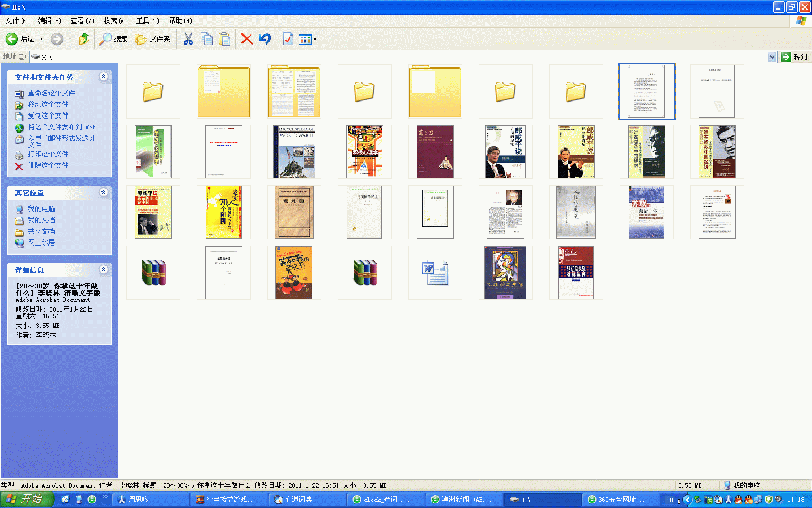Click the red X Delete icon
The width and height of the screenshot is (812, 508).
pos(246,39)
